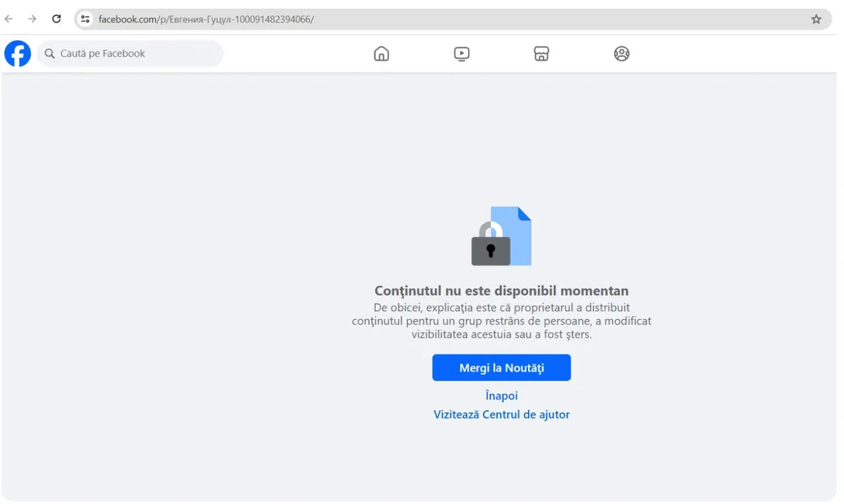Open the Video tab icon
The height and width of the screenshot is (504, 844).
click(x=462, y=53)
